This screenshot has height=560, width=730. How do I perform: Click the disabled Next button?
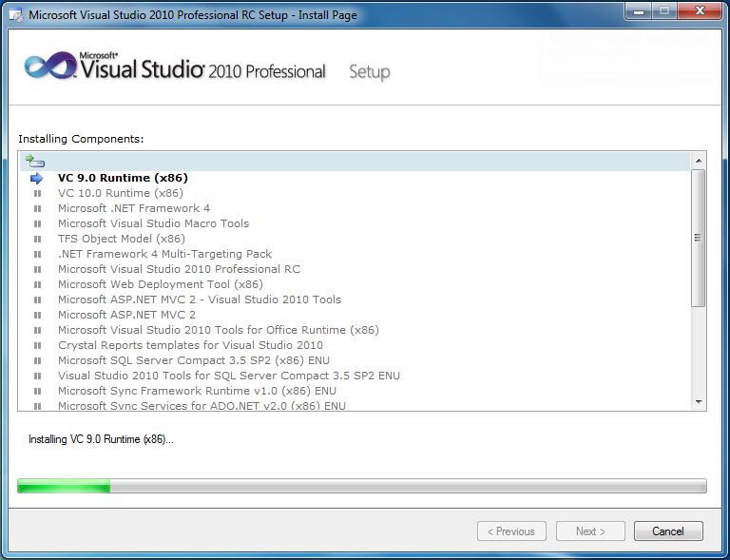point(590,531)
